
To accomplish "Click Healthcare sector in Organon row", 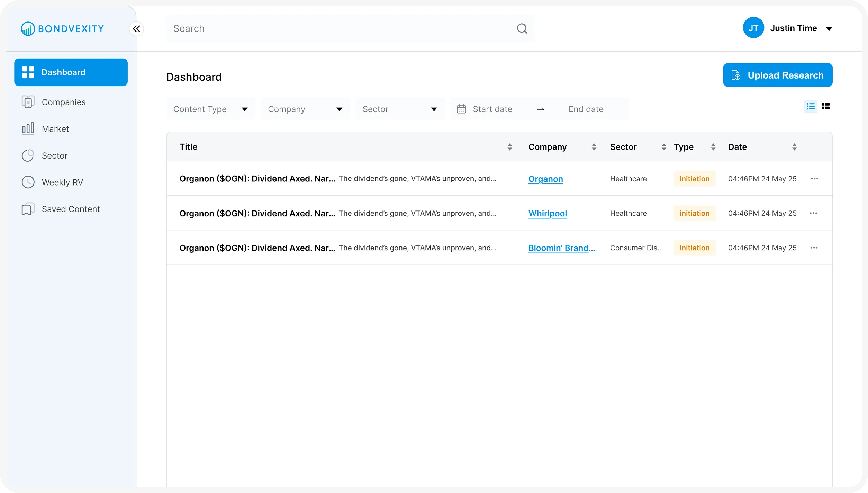I will [x=628, y=179].
